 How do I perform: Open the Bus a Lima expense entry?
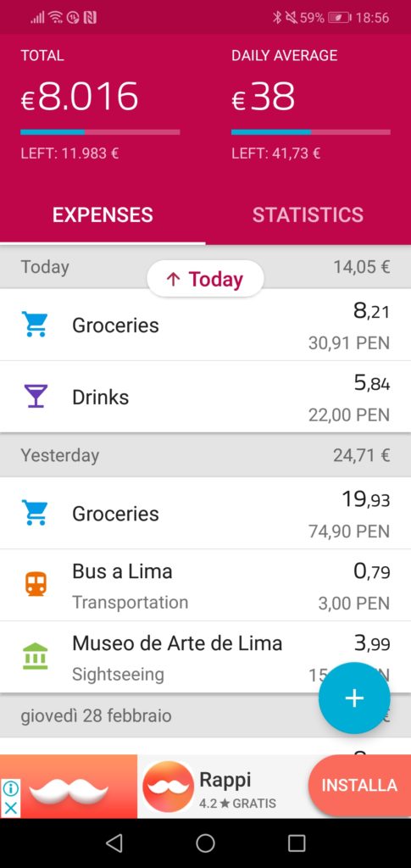(205, 585)
